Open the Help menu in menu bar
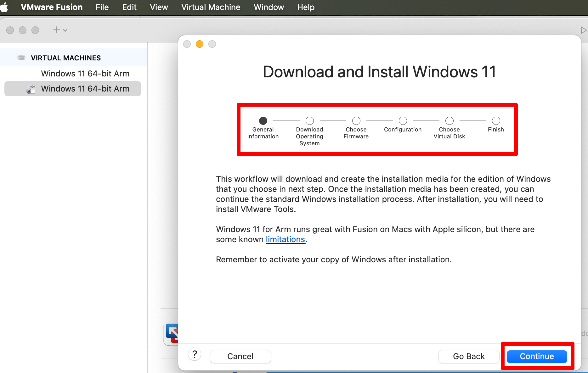The height and width of the screenshot is (373, 588). 306,7
